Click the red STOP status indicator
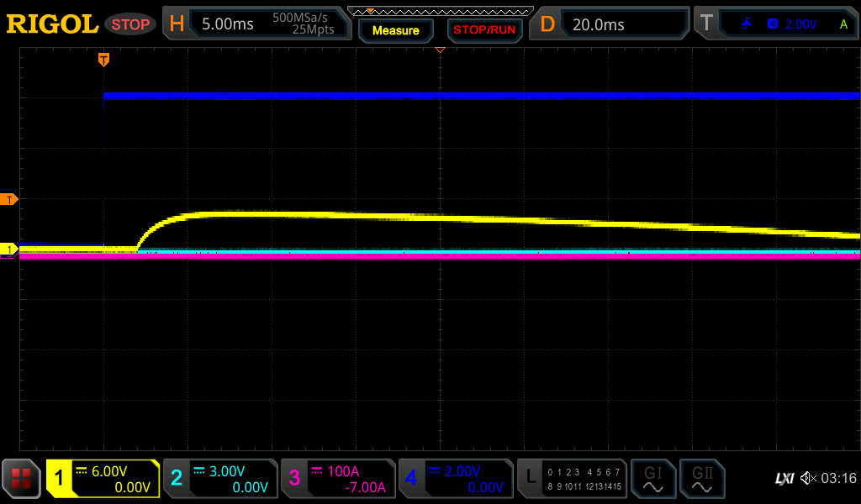 click(130, 24)
